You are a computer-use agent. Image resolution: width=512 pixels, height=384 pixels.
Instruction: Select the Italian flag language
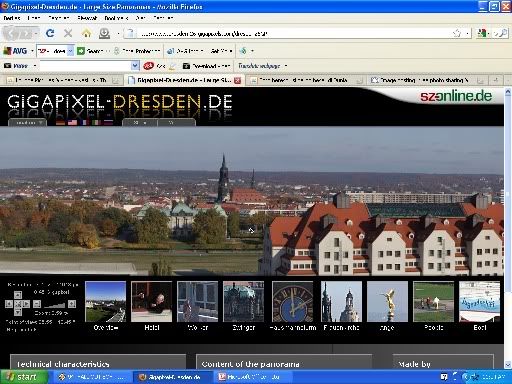click(96, 122)
